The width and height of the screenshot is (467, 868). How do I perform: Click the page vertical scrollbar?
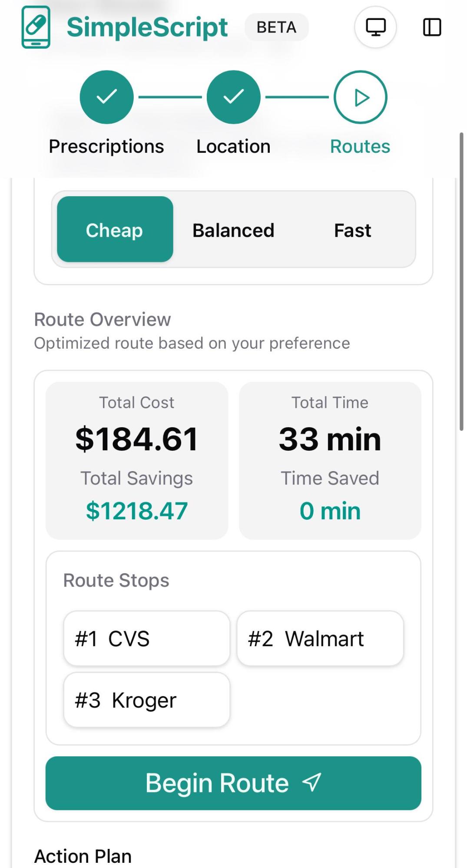(461, 281)
